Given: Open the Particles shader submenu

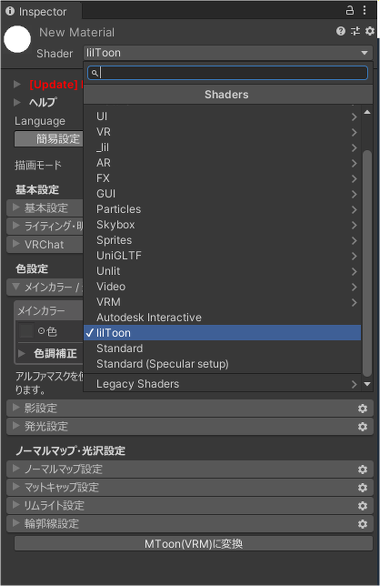Looking at the screenshot, I should 222,209.
